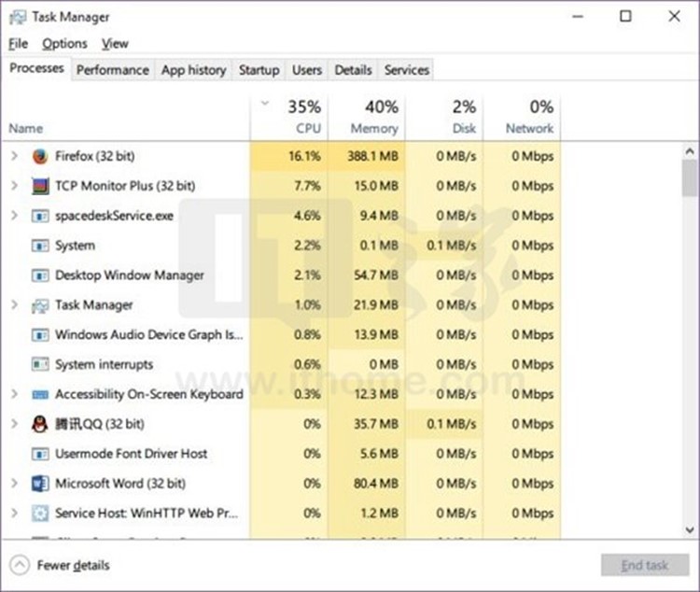Expand the TCP Monitor Plus process group
Viewport: 700px width, 592px height.
point(14,186)
